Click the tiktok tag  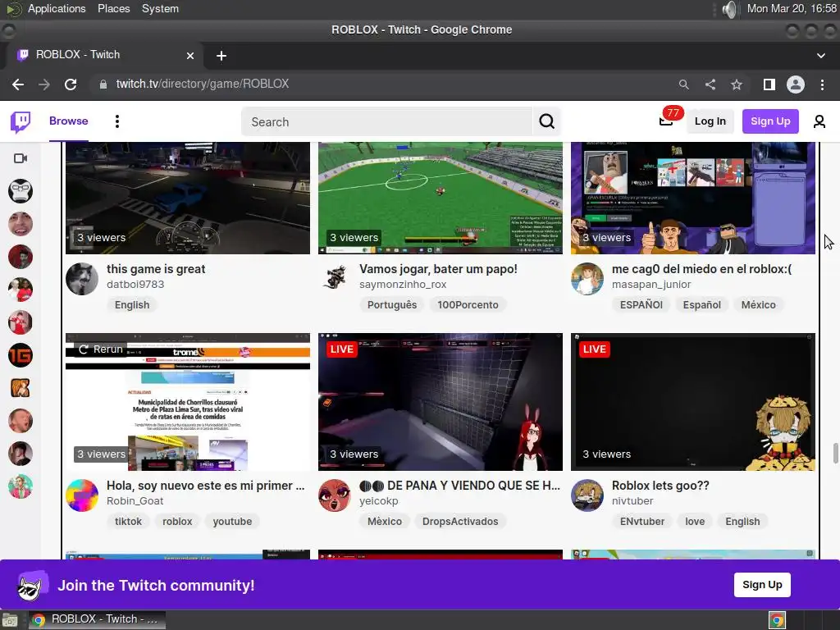pyautogui.click(x=128, y=521)
